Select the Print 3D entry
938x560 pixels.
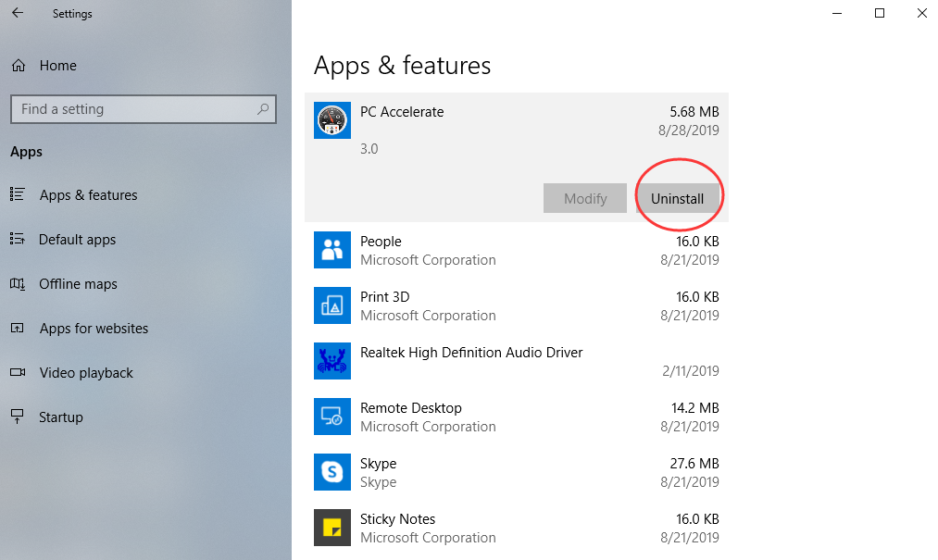click(517, 305)
